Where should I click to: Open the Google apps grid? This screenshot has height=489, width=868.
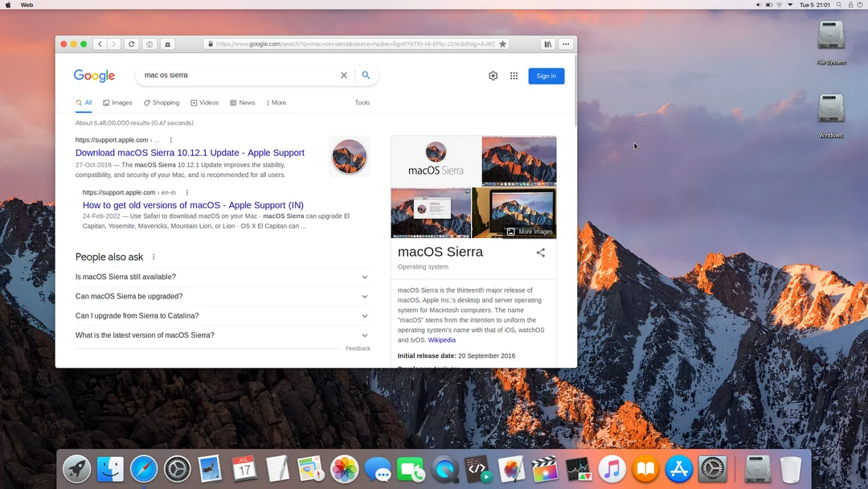click(514, 76)
